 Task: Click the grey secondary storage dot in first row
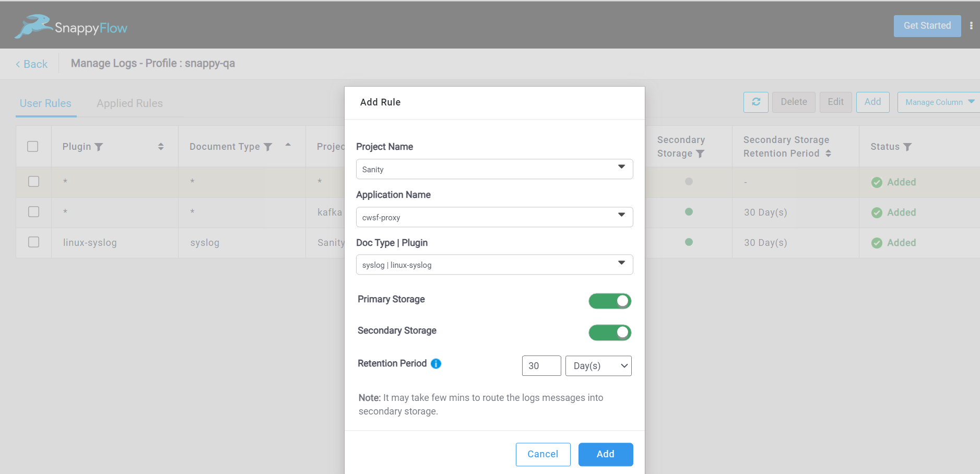tap(689, 182)
